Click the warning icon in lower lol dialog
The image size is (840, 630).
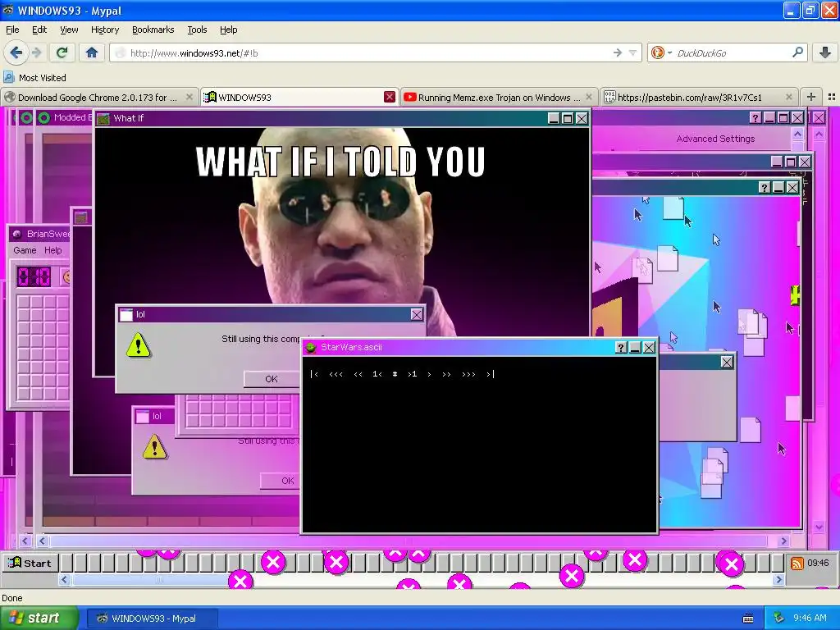click(155, 447)
